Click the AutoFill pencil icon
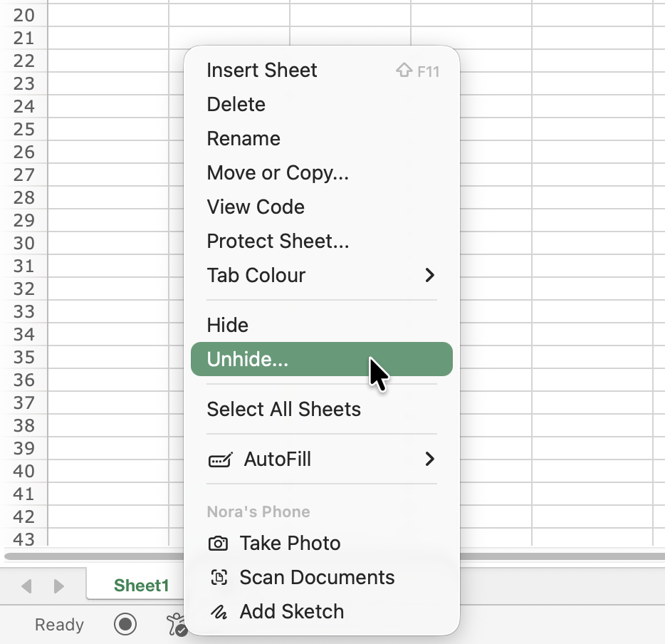 point(220,460)
